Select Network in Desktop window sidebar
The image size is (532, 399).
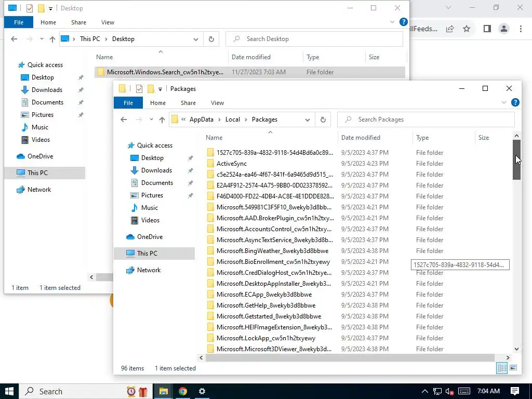[x=39, y=190]
